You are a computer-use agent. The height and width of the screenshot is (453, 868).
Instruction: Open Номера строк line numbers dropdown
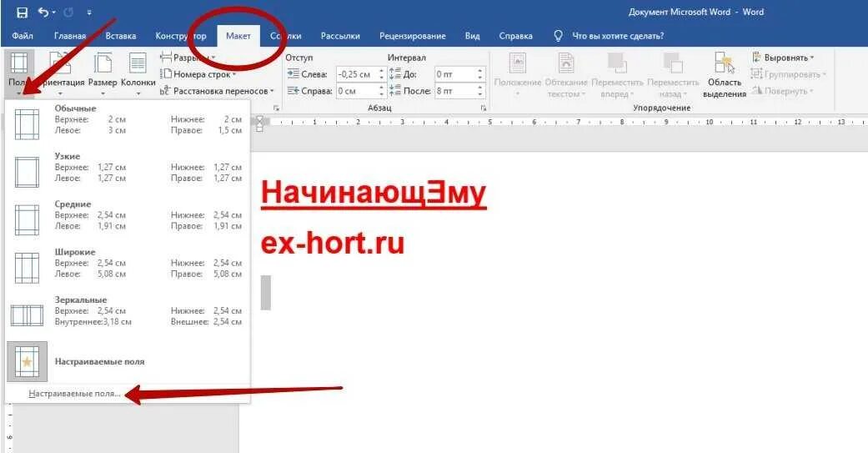198,74
